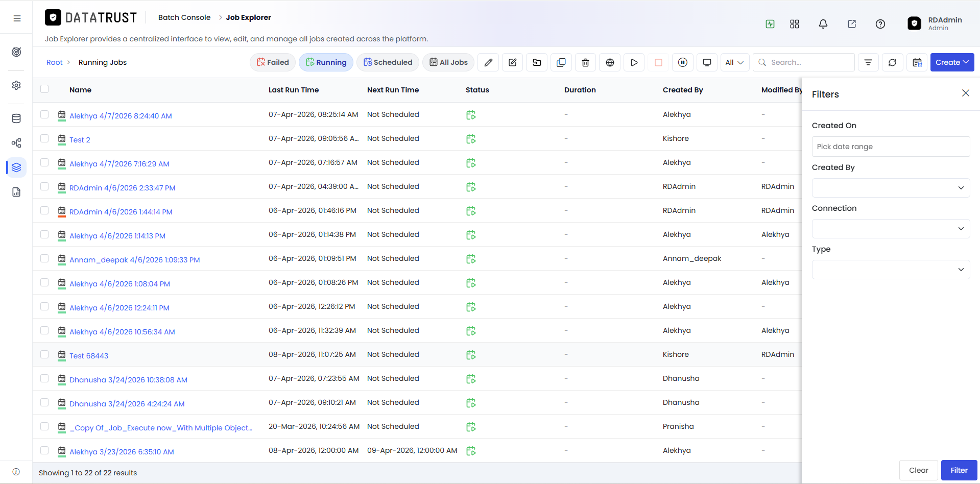
Task: Click the play run icon in toolbar
Action: tap(634, 62)
